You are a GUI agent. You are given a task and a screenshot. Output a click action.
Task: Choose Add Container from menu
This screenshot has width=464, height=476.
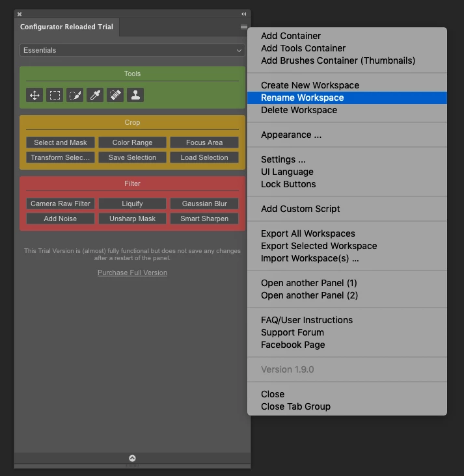click(347, 36)
